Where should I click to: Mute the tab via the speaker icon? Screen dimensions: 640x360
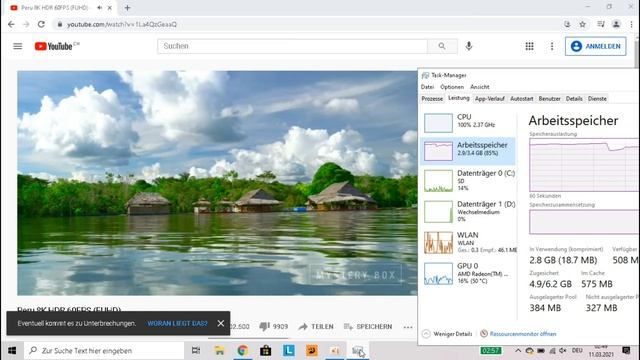tap(100, 8)
